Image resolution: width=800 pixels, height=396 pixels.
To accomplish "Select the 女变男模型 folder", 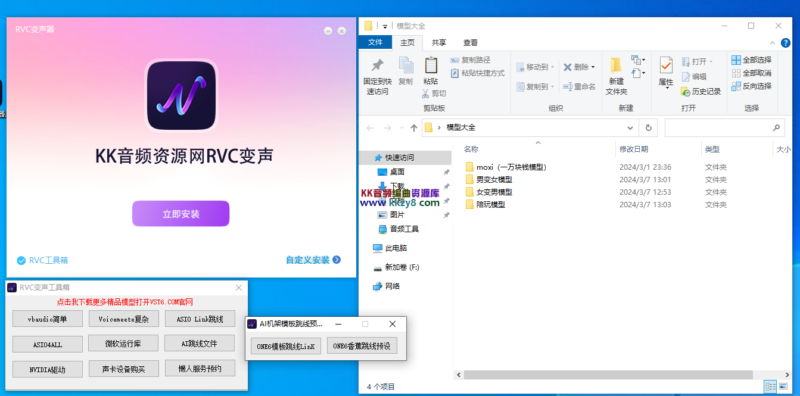I will coord(489,192).
